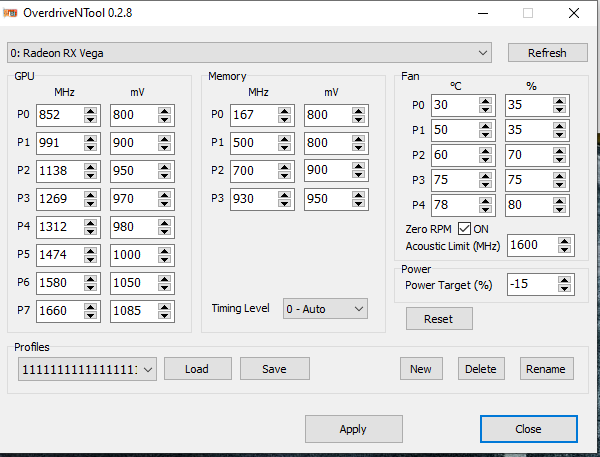600x457 pixels.
Task: Increase GPU P6 mV with up arrow
Action: pos(165,279)
